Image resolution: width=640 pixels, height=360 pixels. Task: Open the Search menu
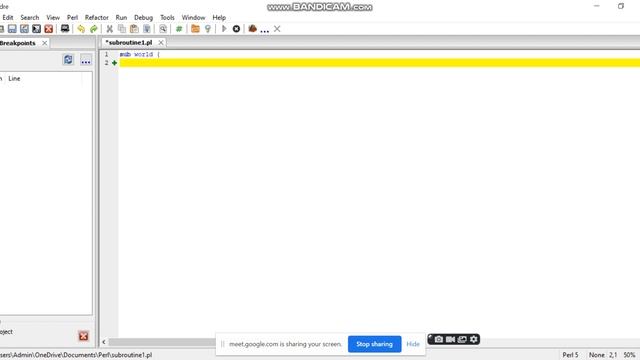click(x=30, y=18)
